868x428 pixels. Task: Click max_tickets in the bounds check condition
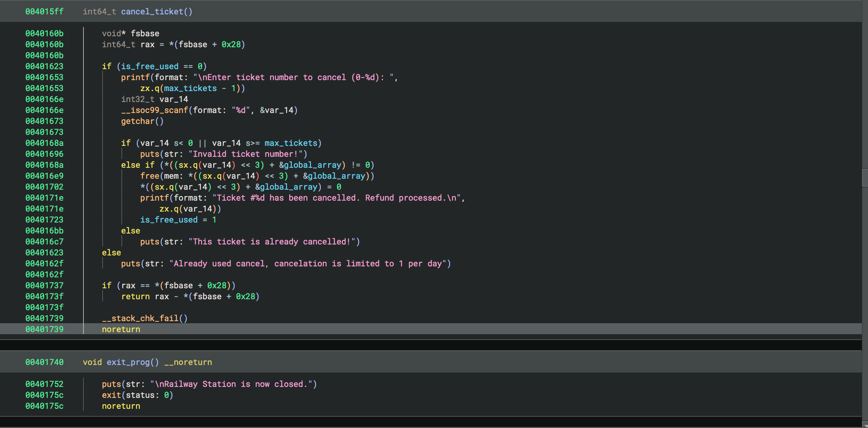click(291, 143)
